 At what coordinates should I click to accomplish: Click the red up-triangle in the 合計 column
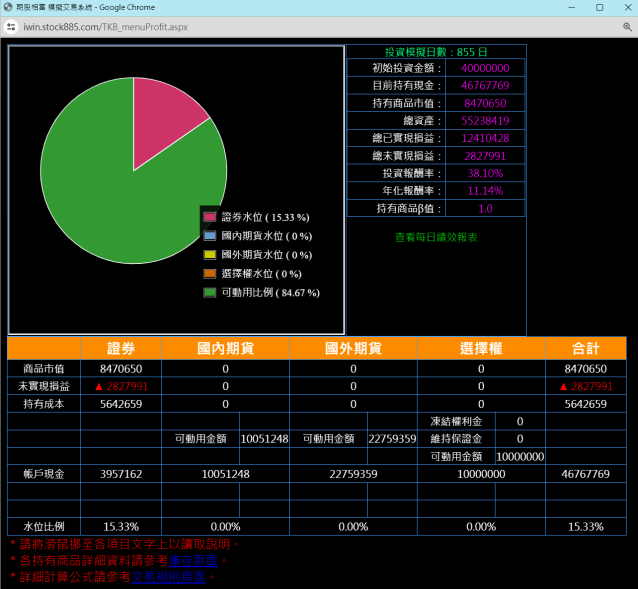tap(563, 386)
